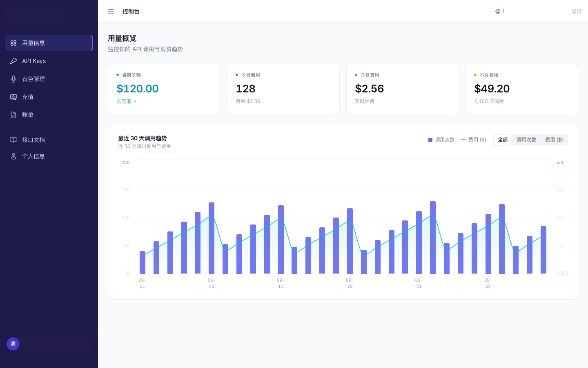The width and height of the screenshot is (588, 368).
Task: Click the 接口文档 book icon
Action: (x=13, y=140)
